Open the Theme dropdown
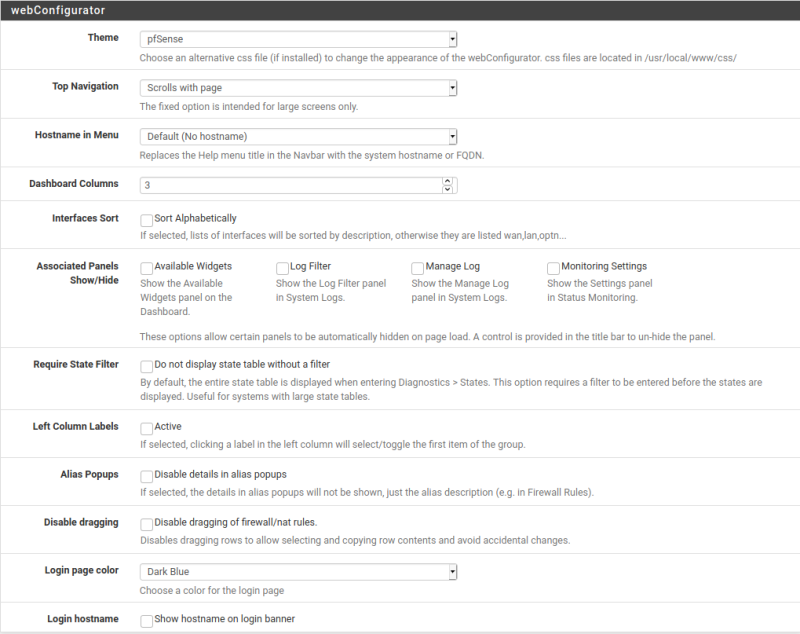Viewport: 800px width, 634px height. point(298,39)
